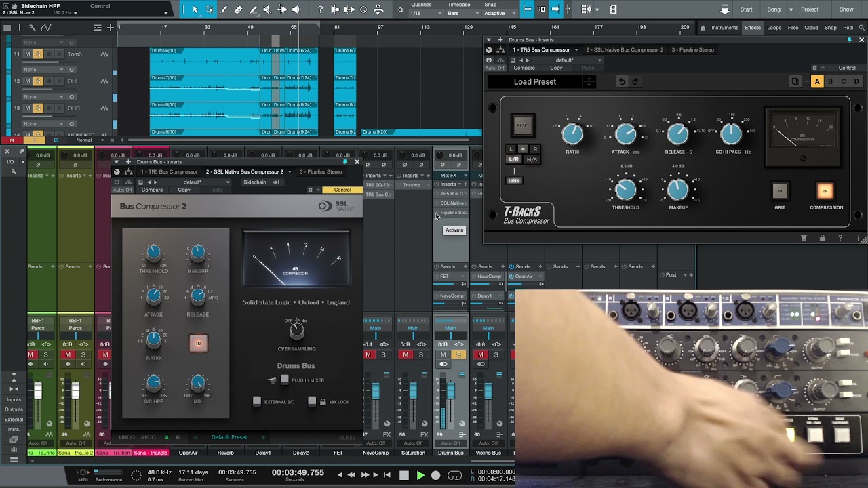Image resolution: width=868 pixels, height=488 pixels.
Task: Open the Start page button
Action: click(x=746, y=9)
